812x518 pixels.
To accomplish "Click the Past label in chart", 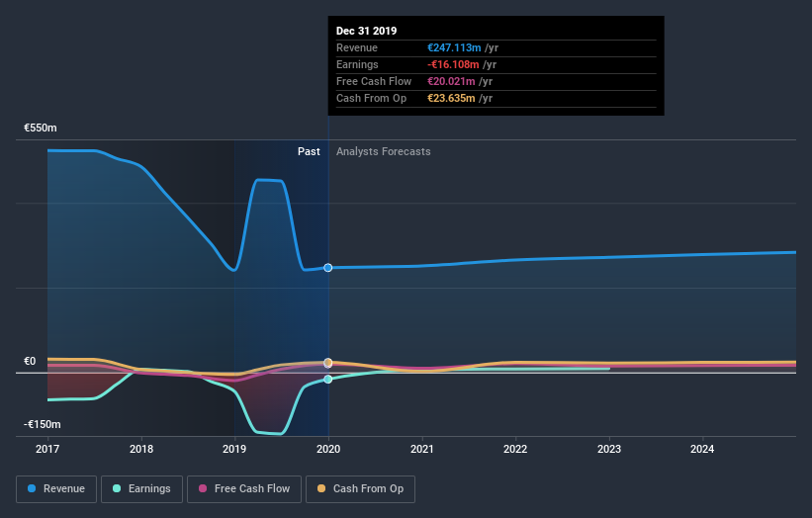I will [x=309, y=151].
